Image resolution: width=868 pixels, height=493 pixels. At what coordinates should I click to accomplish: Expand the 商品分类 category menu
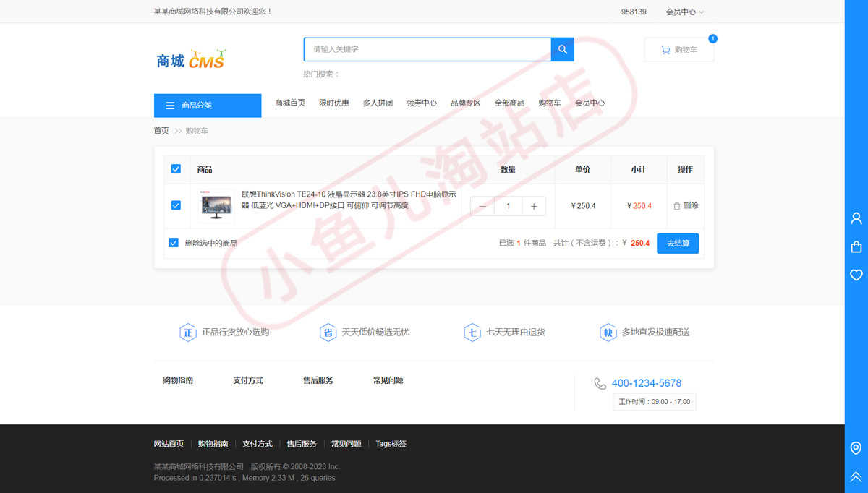[x=208, y=106]
